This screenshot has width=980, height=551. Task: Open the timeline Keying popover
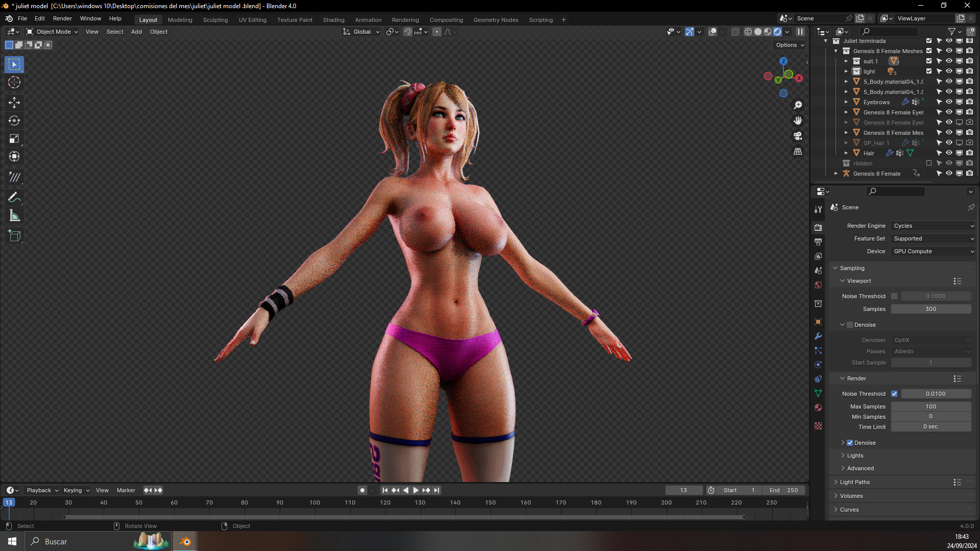[76, 490]
